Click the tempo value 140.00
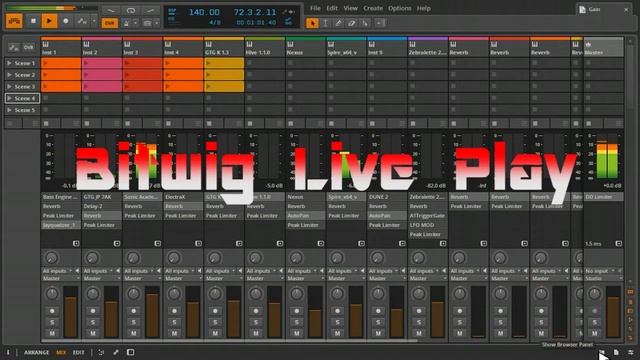Viewport: 640px width, 360px height. (x=204, y=12)
